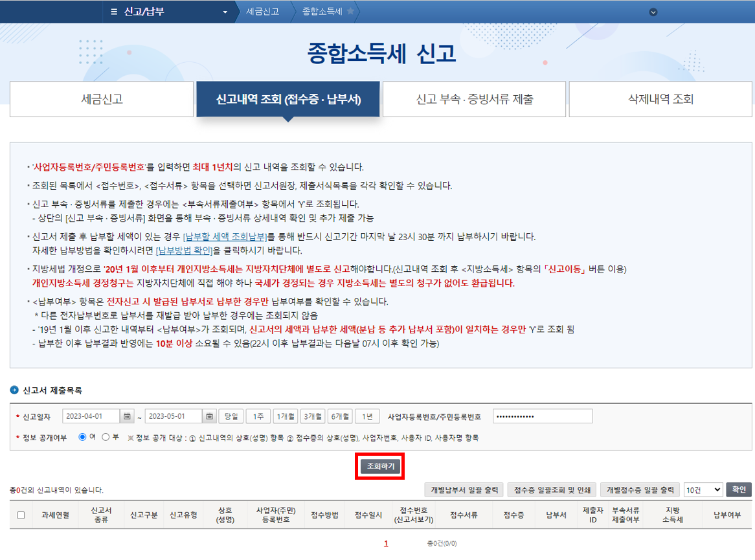The height and width of the screenshot is (560, 755).
Task: Toggle the favorite star next to 종합소득세
Action: tap(350, 11)
